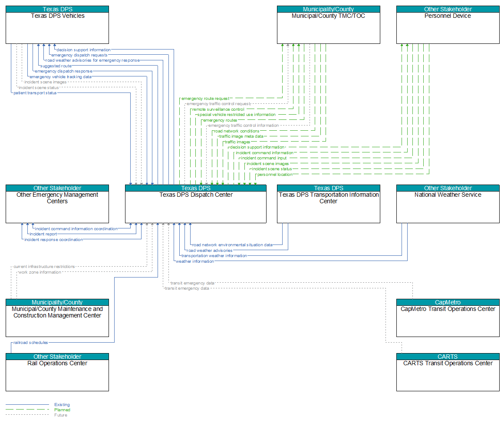Click 'emergency traffic control request' label
Image resolution: width=504 pixels, height=423 pixels.
pos(218,104)
